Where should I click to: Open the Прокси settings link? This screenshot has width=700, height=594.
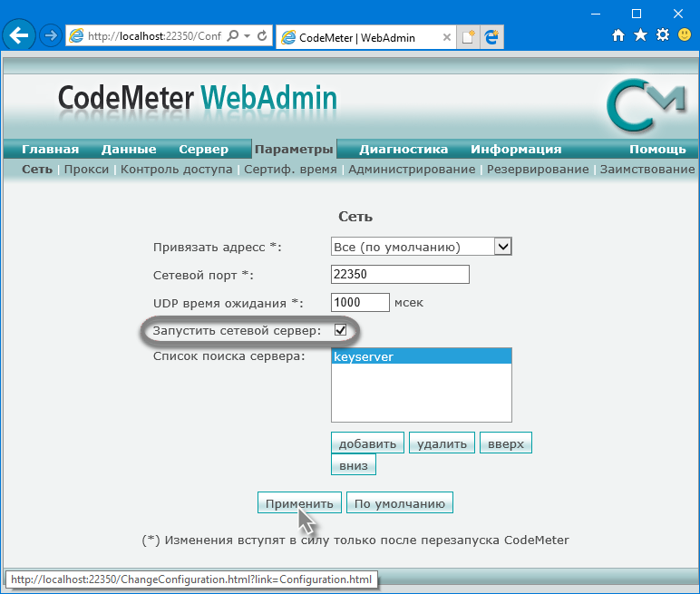(x=86, y=170)
